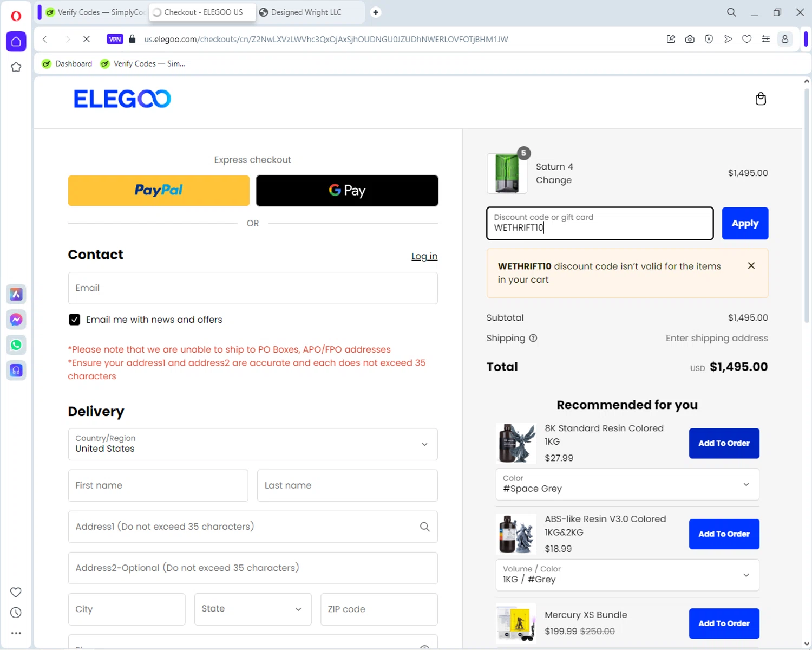Open a new browser tab
The width and height of the screenshot is (812, 650).
pos(376,12)
